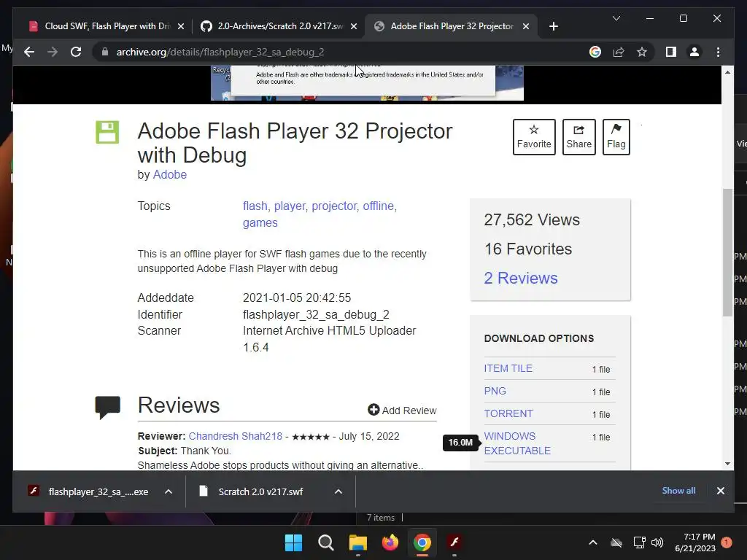Toggle Chrome side panel
The height and width of the screenshot is (560, 747).
click(x=671, y=52)
